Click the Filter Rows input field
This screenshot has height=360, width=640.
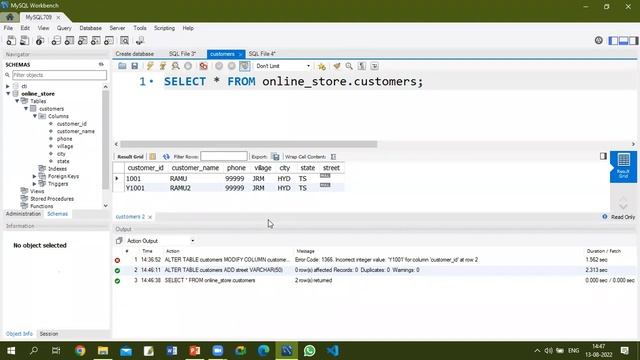[224, 157]
